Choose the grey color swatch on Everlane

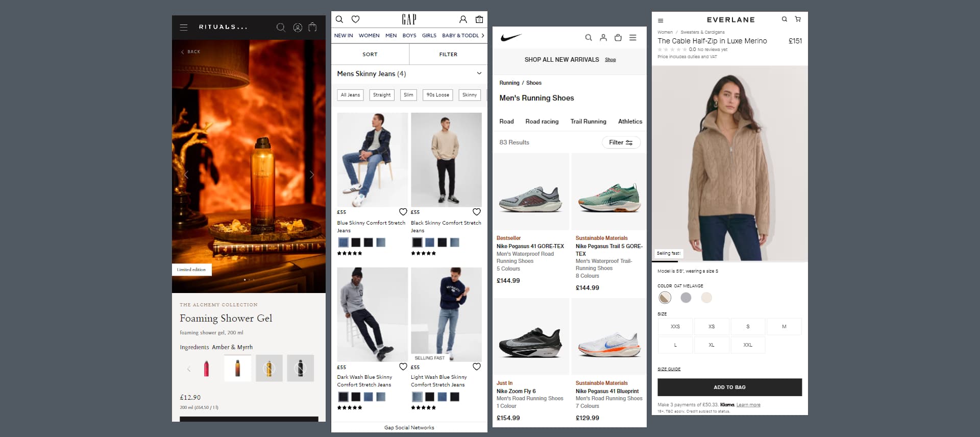click(685, 298)
